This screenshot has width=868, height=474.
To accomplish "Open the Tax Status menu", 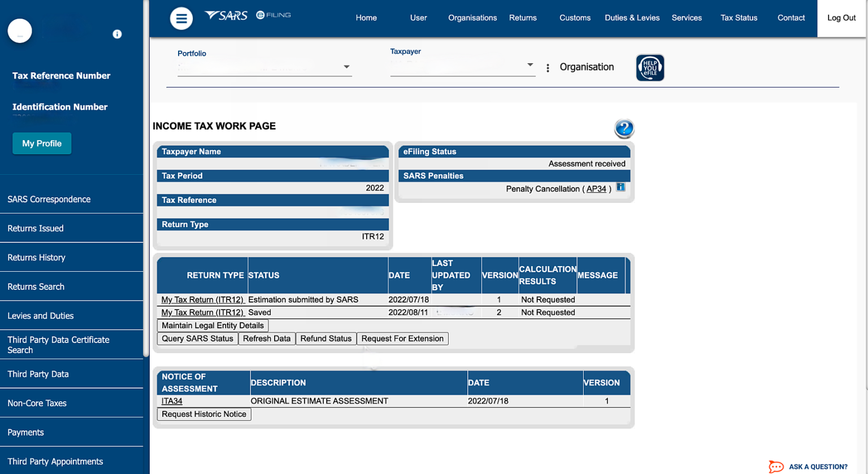I will point(739,18).
